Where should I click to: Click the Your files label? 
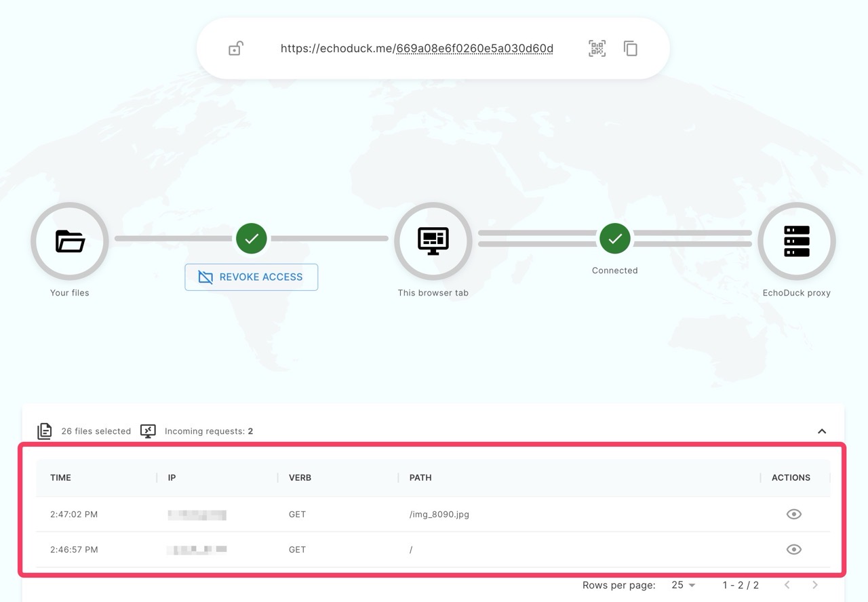[x=70, y=293]
